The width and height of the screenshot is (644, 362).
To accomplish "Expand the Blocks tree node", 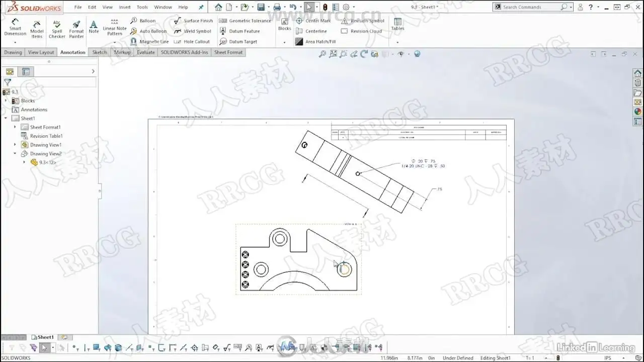I will pos(6,101).
